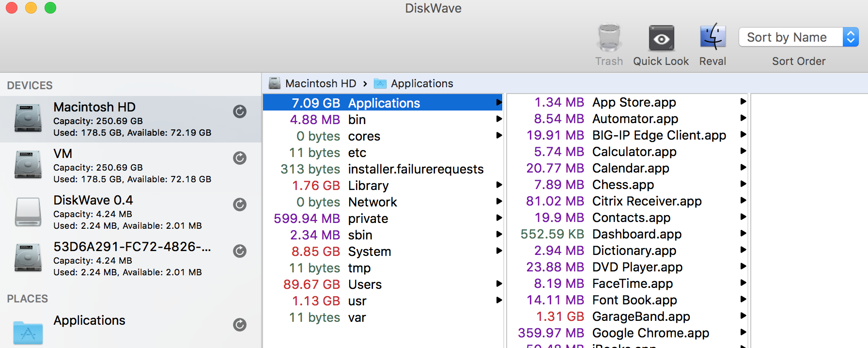Expand the private folder arrow
The image size is (868, 348).
point(499,218)
